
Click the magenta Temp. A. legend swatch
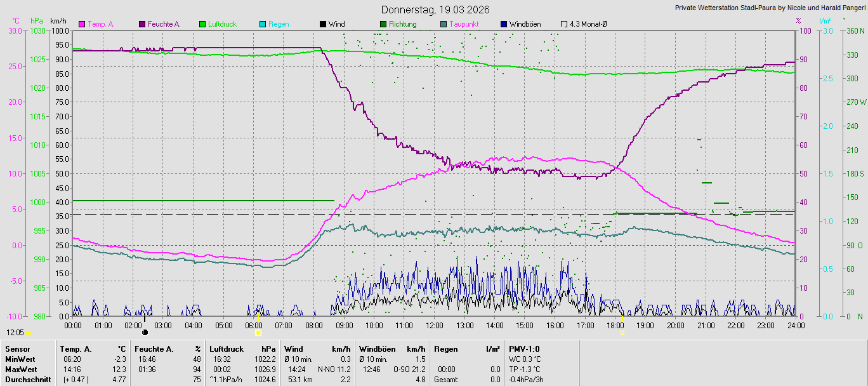tap(82, 24)
